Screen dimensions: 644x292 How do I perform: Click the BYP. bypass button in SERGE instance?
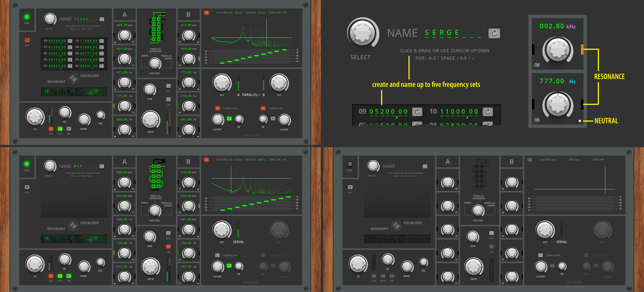168,86
